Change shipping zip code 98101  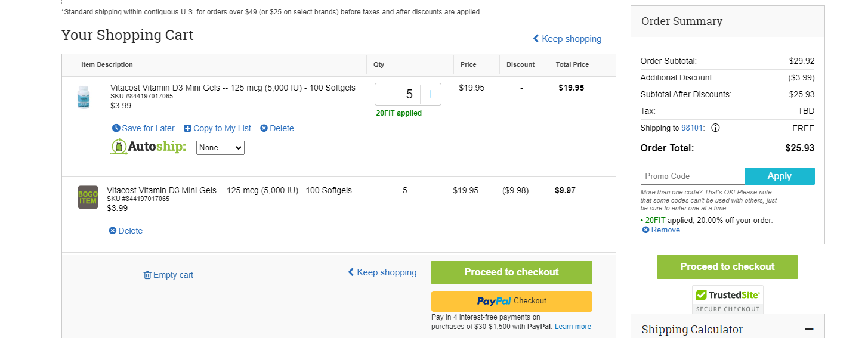click(x=693, y=128)
